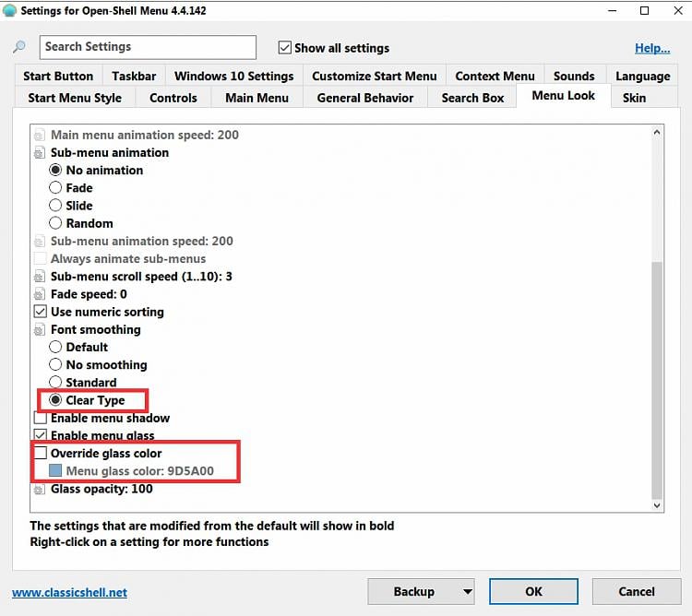Click the settings list scroll up arrow
Viewport: 692px width, 616px height.
coord(657,132)
